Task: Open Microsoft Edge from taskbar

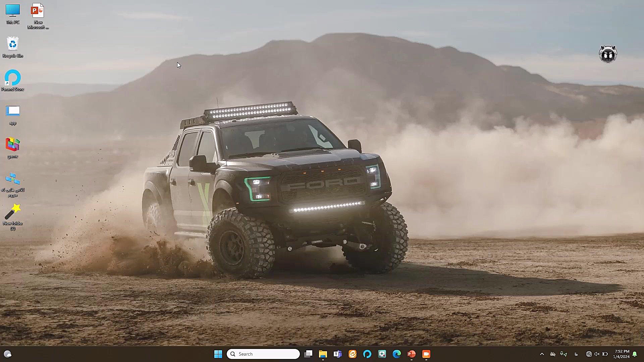Action: pyautogui.click(x=397, y=354)
